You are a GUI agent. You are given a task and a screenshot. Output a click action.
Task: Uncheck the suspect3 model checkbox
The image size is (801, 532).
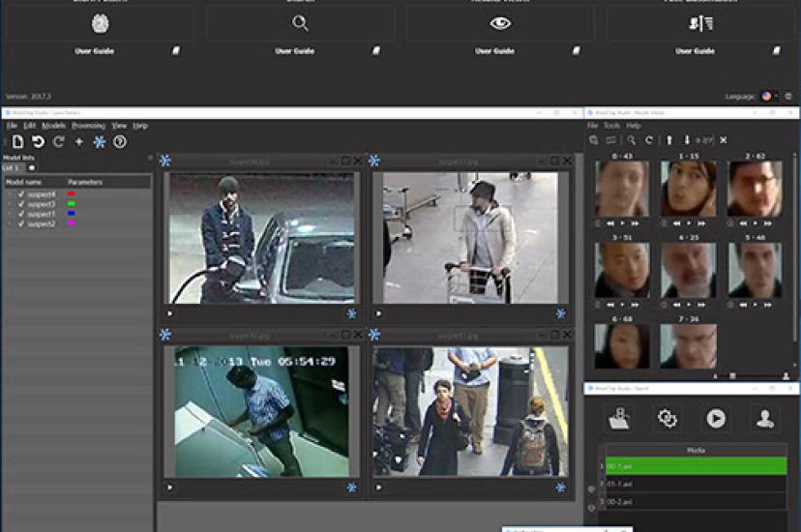point(21,204)
